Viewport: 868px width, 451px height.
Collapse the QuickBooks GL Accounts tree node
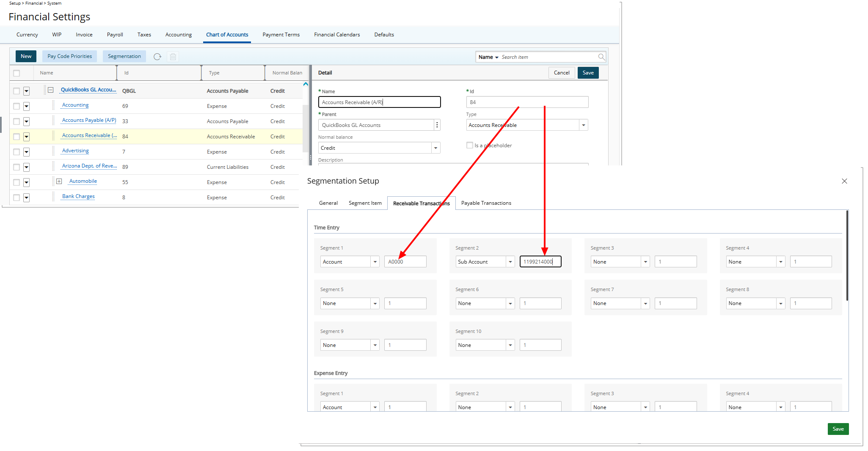[x=51, y=90]
